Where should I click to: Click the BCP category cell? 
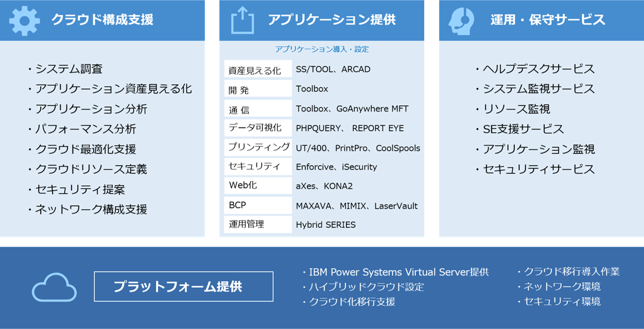(x=258, y=205)
